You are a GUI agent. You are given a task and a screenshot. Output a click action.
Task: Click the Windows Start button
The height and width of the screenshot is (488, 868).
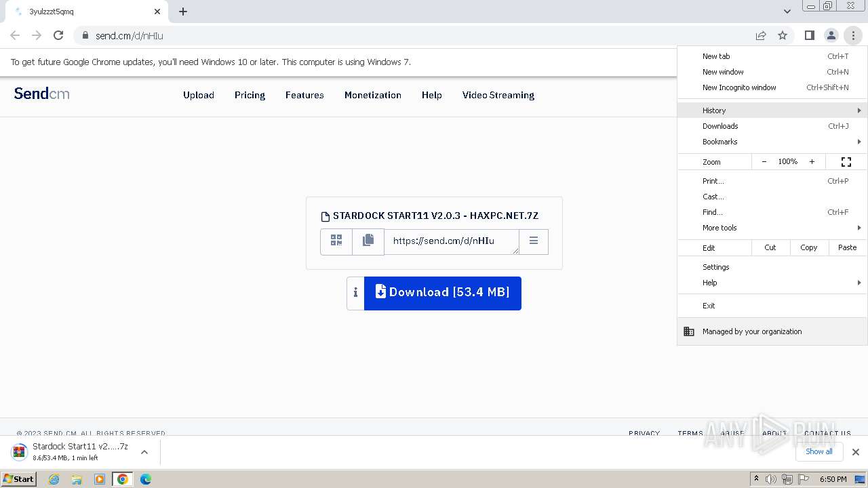[19, 479]
